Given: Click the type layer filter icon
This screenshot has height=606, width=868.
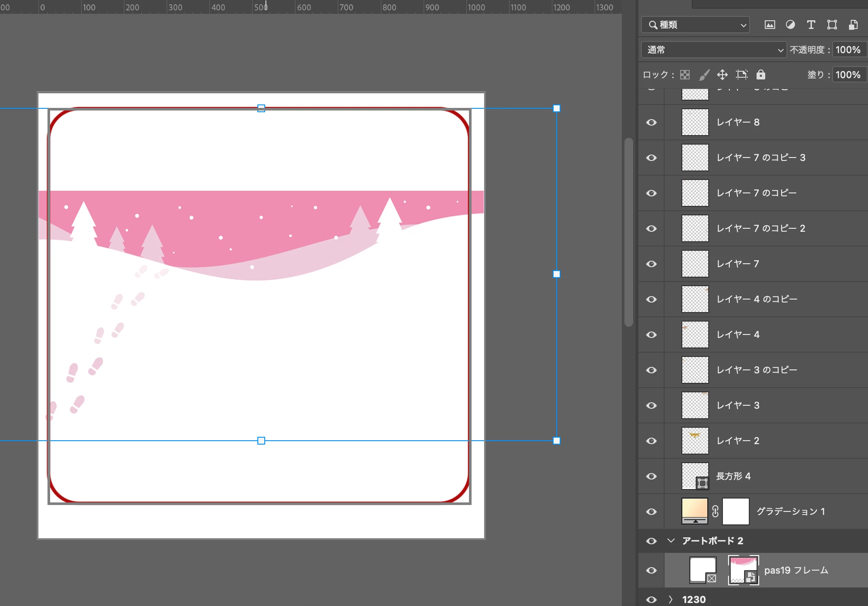Looking at the screenshot, I should [x=811, y=25].
